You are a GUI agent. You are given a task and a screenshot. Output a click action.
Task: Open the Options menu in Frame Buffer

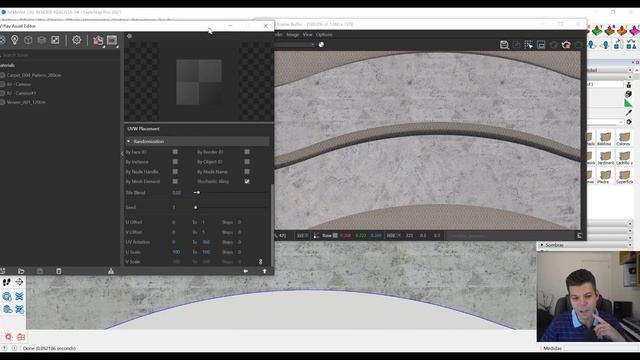(324, 35)
